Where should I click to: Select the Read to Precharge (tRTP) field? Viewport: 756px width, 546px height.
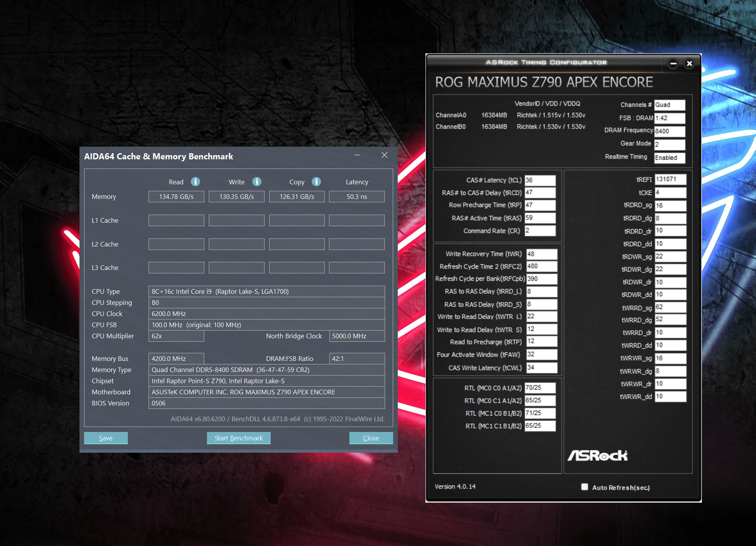[542, 341]
